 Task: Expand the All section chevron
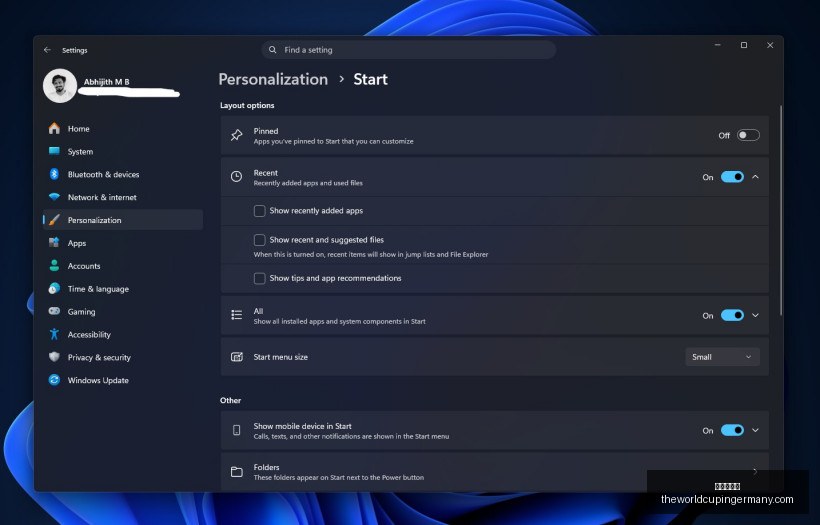point(755,315)
